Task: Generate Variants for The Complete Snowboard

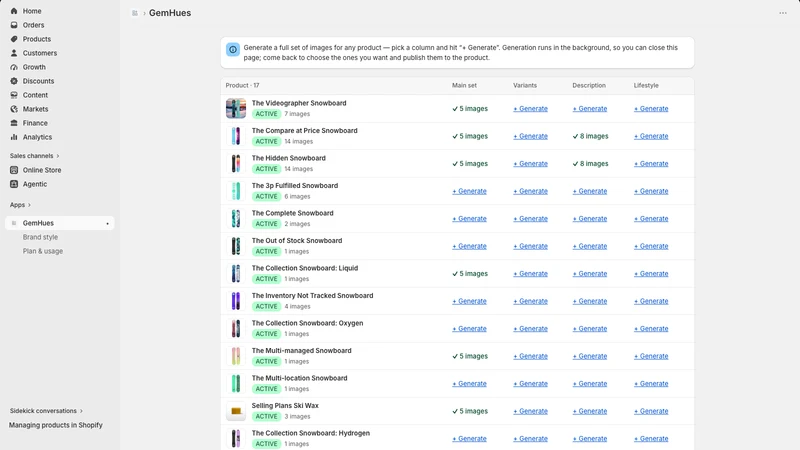Action: (531, 219)
